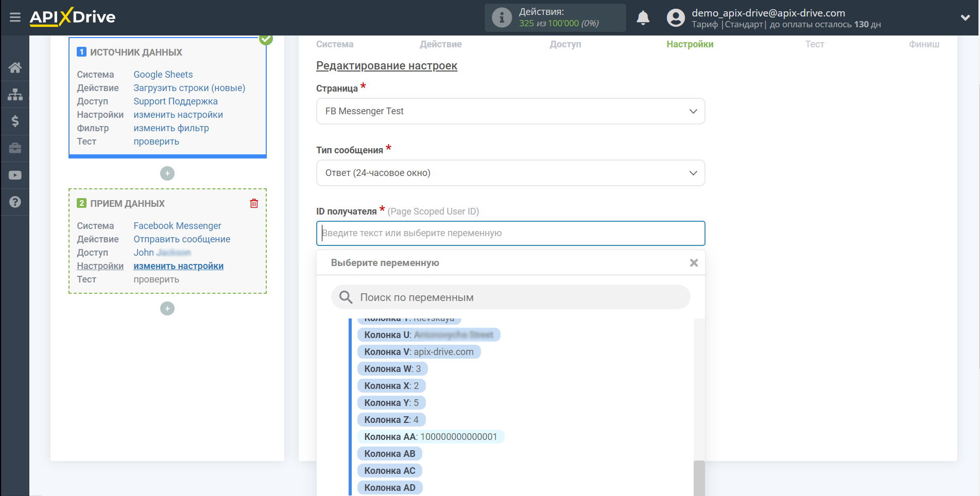
Task: Click John access link in receiver
Action: pos(162,253)
